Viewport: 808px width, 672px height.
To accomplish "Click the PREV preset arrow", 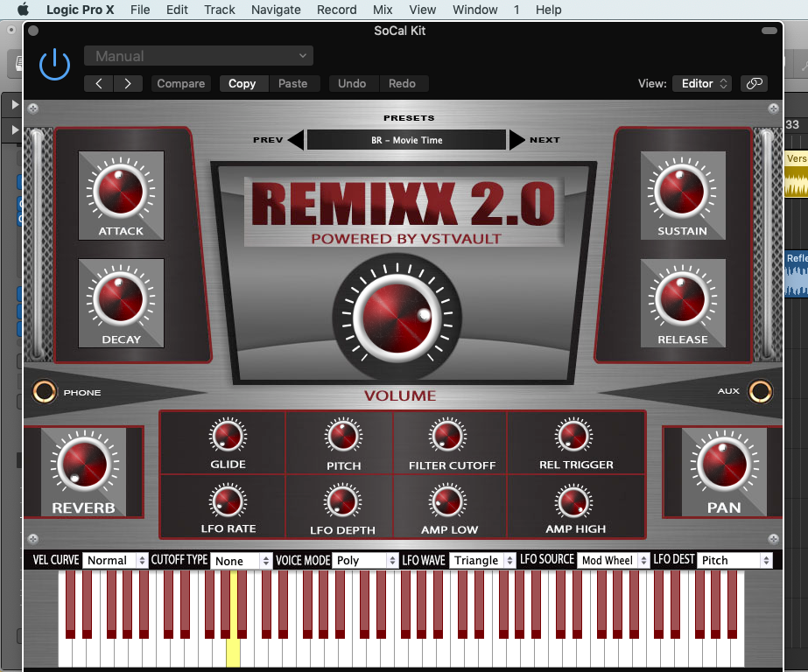I will 296,140.
